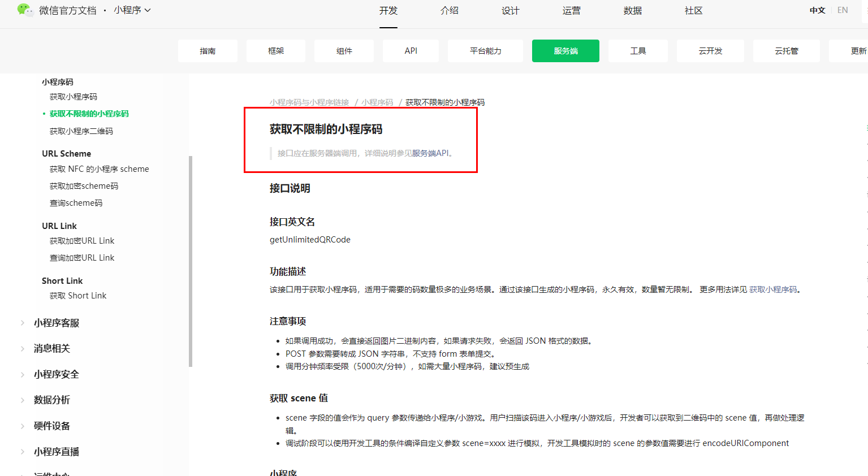868x476 pixels.
Task: Open the 小程序 dropdown in header
Action: 132,10
